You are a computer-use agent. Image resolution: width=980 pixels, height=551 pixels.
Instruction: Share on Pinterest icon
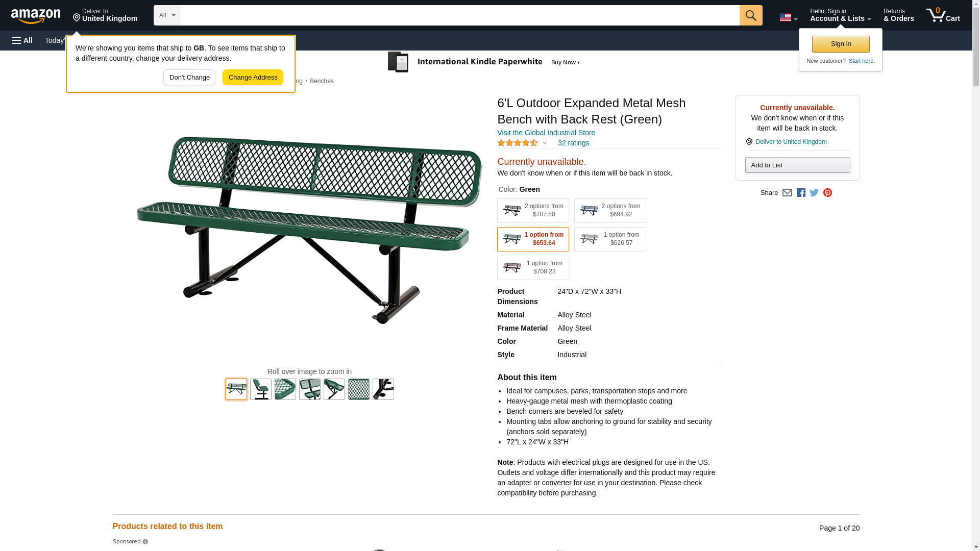pyautogui.click(x=827, y=193)
